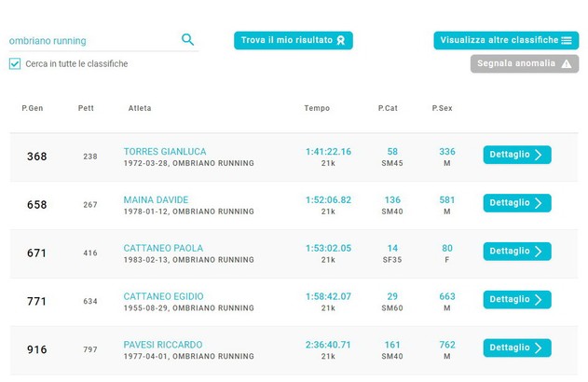Click general position 771

[x=36, y=301]
